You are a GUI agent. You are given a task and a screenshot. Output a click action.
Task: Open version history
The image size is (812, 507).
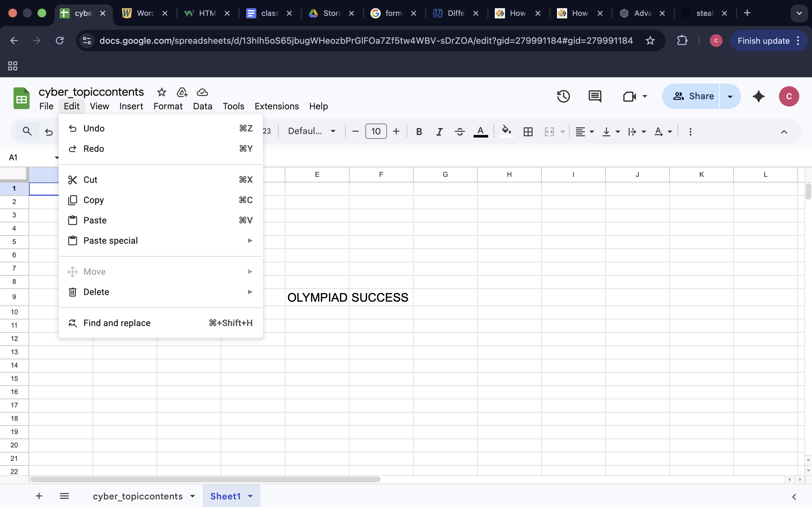coord(563,96)
